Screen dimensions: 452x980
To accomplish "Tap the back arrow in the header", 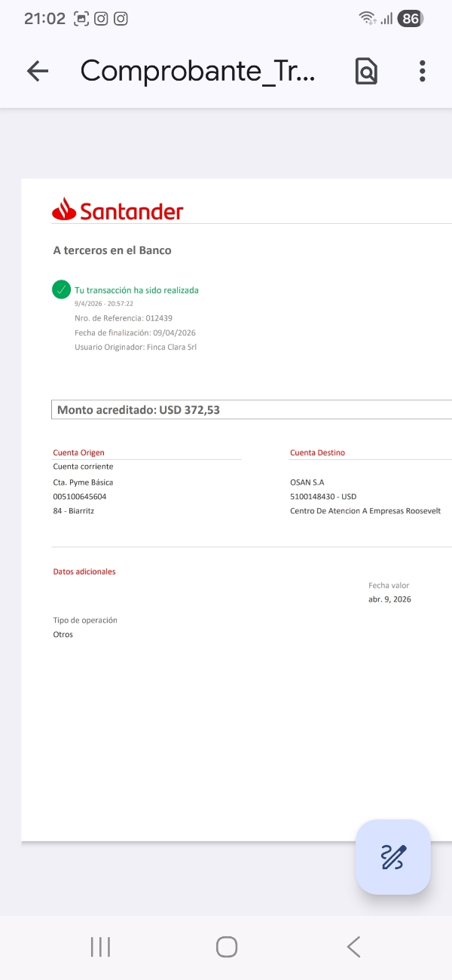I will (x=37, y=72).
